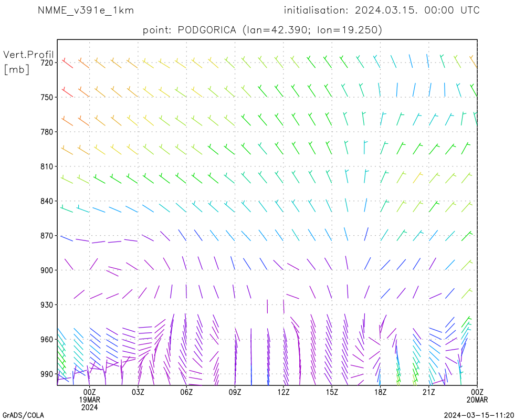This screenshot has height=420, width=525.
Task: Click the 780 pressure level label
Action: pyautogui.click(x=47, y=132)
